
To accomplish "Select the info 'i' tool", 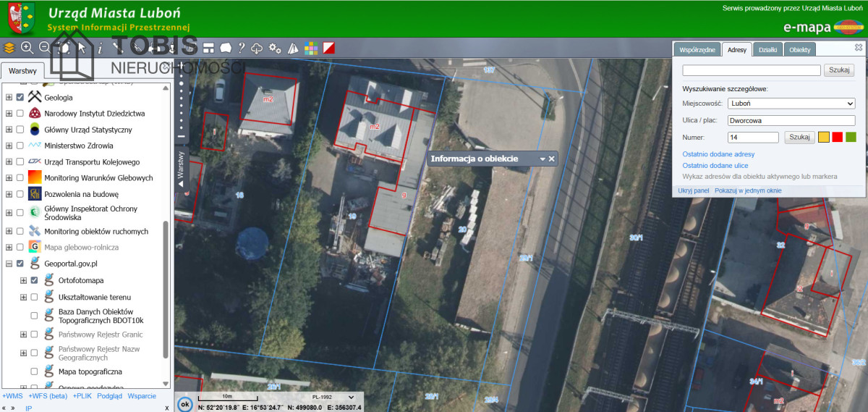I will tap(100, 48).
